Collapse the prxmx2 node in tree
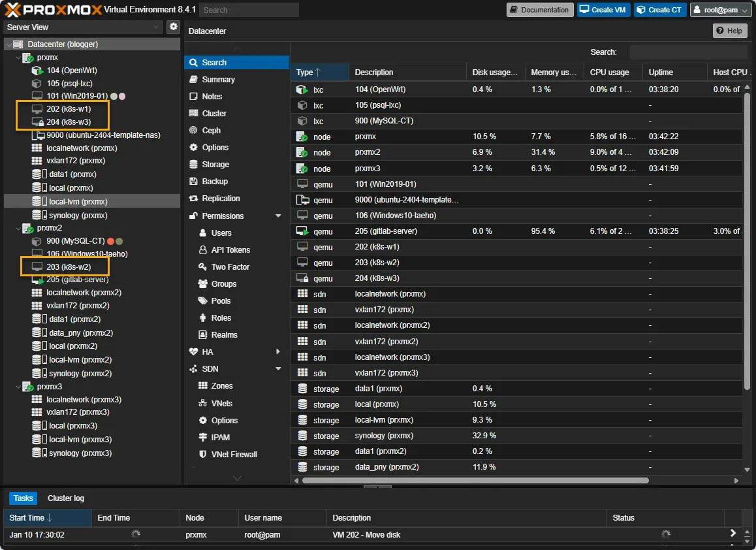The height and width of the screenshot is (550, 756). [18, 228]
